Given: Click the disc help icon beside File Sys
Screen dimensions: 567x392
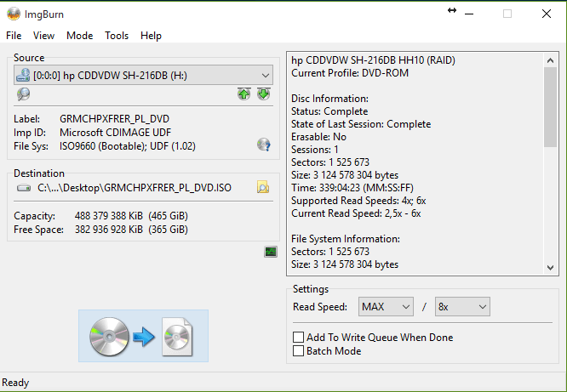Looking at the screenshot, I should (x=263, y=145).
